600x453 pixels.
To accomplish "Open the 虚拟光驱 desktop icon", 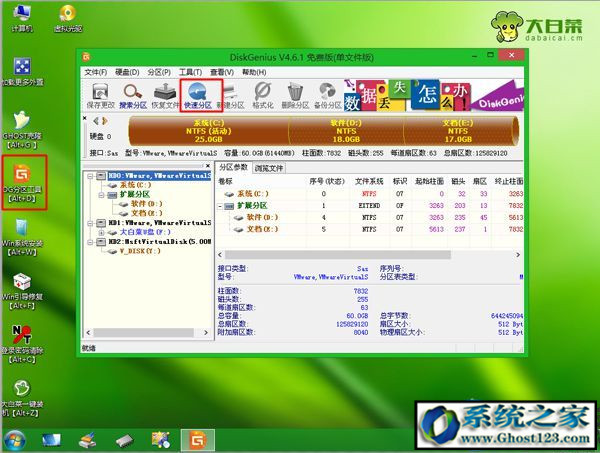I will 68,18.
